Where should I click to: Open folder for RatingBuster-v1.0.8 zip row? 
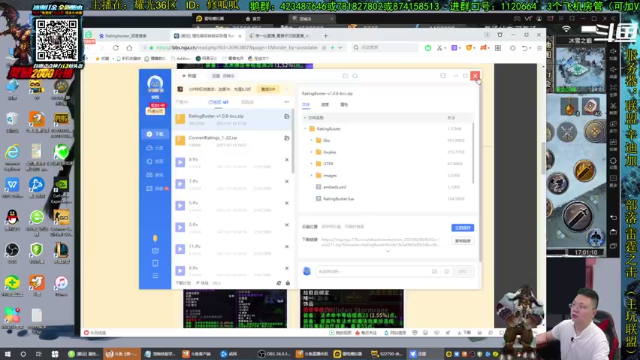coord(287,116)
